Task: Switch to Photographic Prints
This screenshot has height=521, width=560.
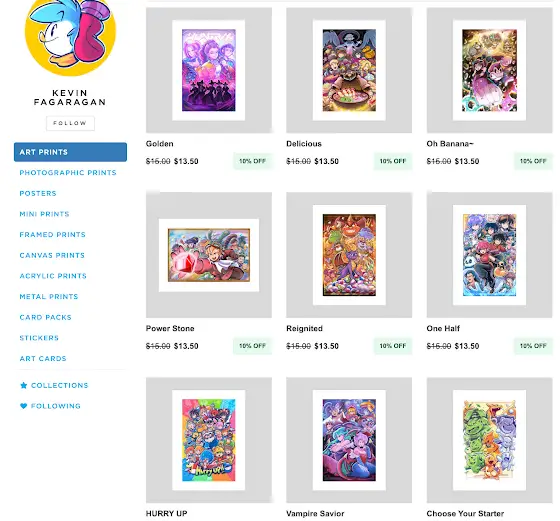Action: (x=68, y=172)
